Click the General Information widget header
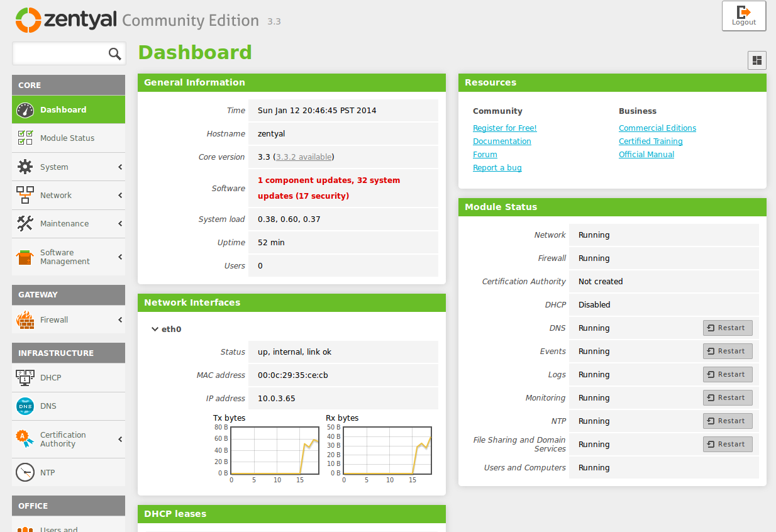The height and width of the screenshot is (532, 776). pyautogui.click(x=292, y=82)
